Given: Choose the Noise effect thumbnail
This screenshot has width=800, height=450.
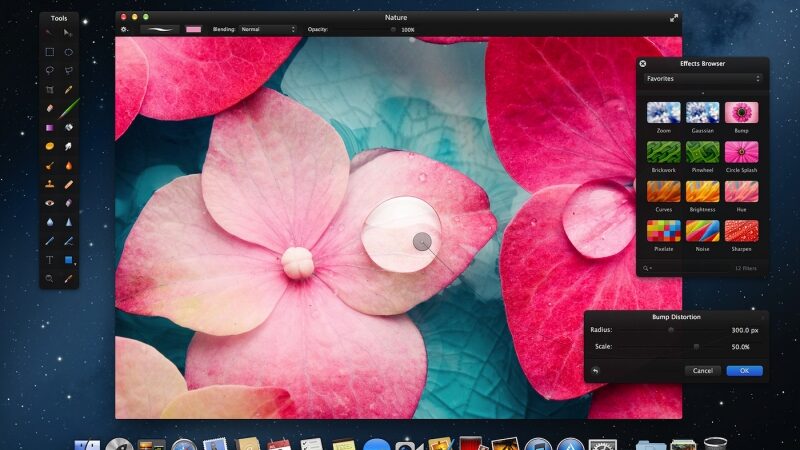Looking at the screenshot, I should pos(703,231).
